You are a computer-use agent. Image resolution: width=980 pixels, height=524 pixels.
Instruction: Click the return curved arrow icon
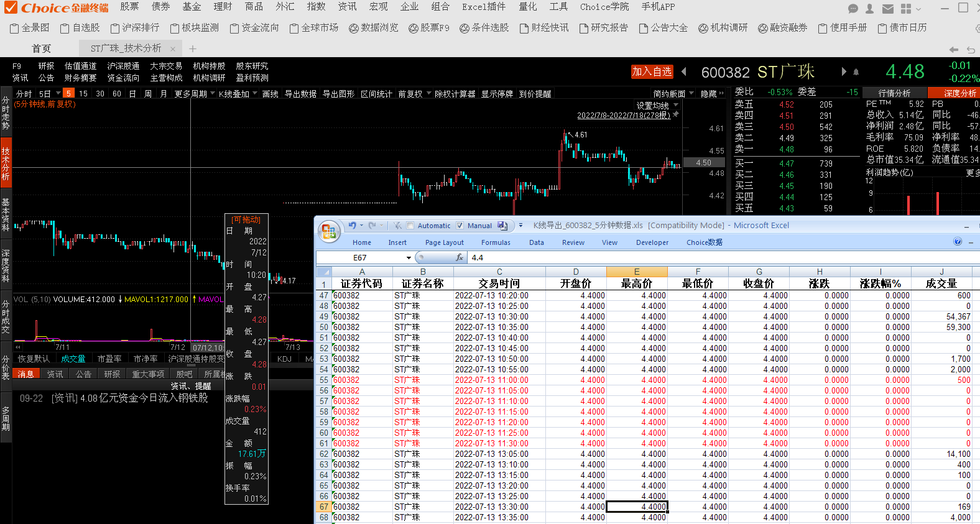click(x=971, y=49)
